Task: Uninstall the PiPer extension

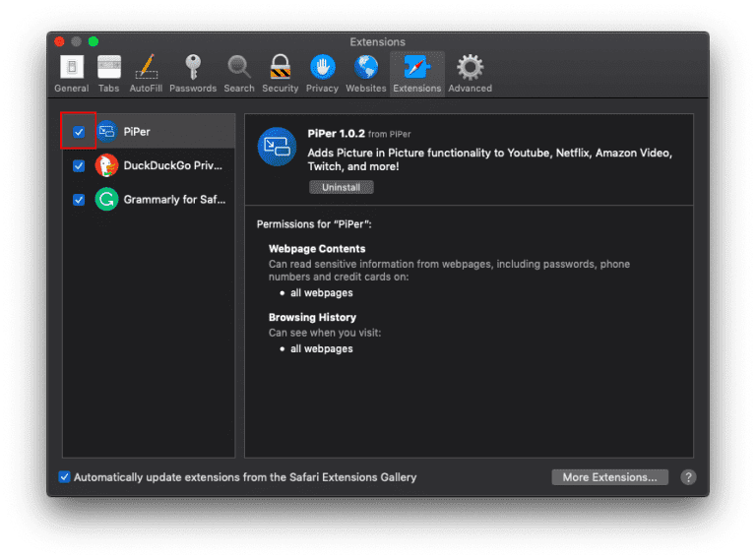Action: pyautogui.click(x=342, y=187)
